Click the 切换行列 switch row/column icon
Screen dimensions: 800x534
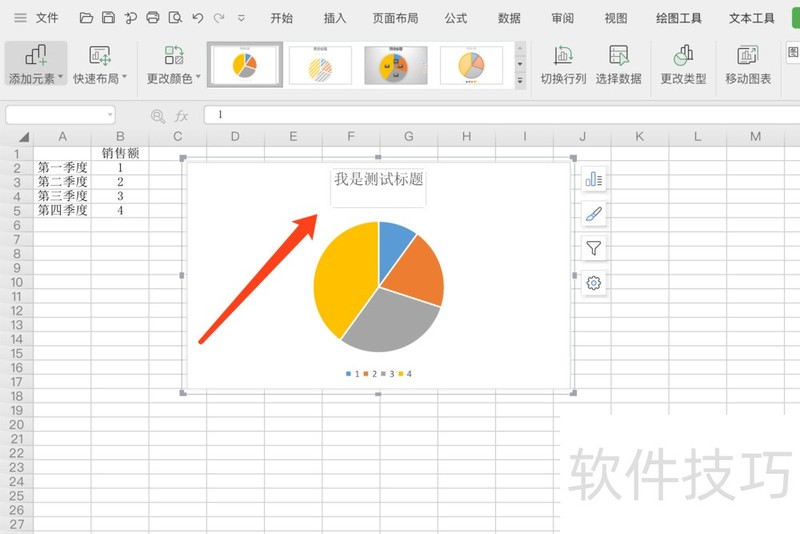(x=563, y=56)
